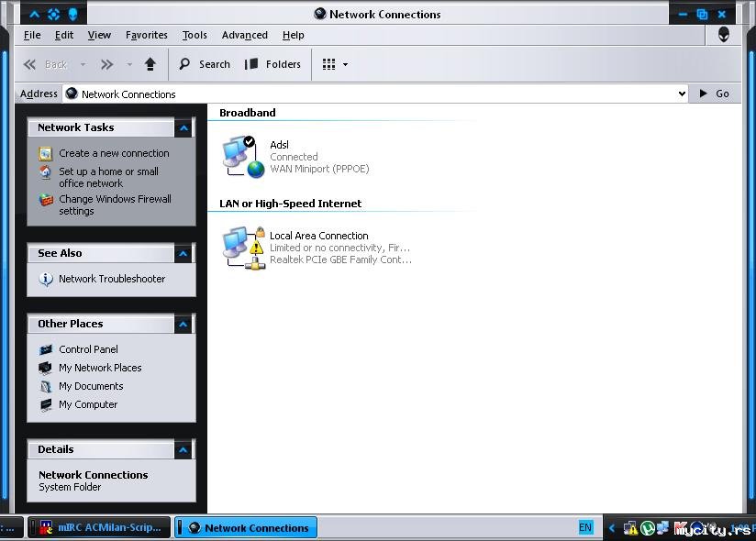The width and height of the screenshot is (756, 541).
Task: Collapse the Details panel
Action: [x=183, y=450]
